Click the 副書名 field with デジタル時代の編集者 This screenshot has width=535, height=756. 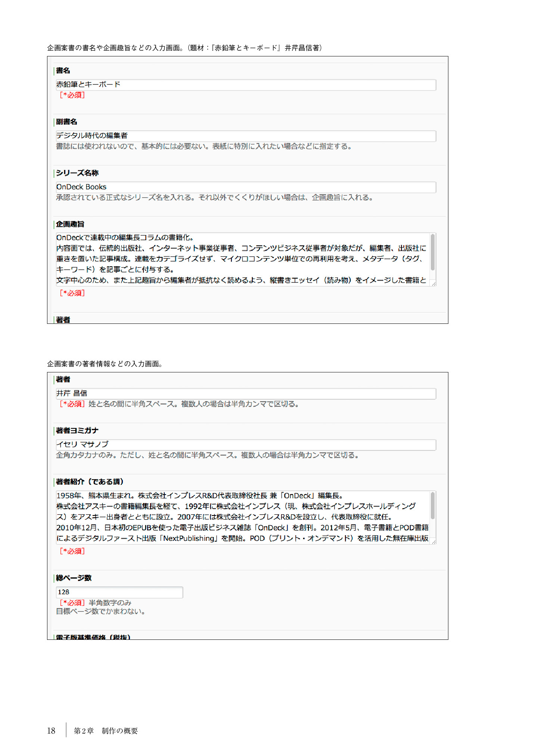coord(246,136)
